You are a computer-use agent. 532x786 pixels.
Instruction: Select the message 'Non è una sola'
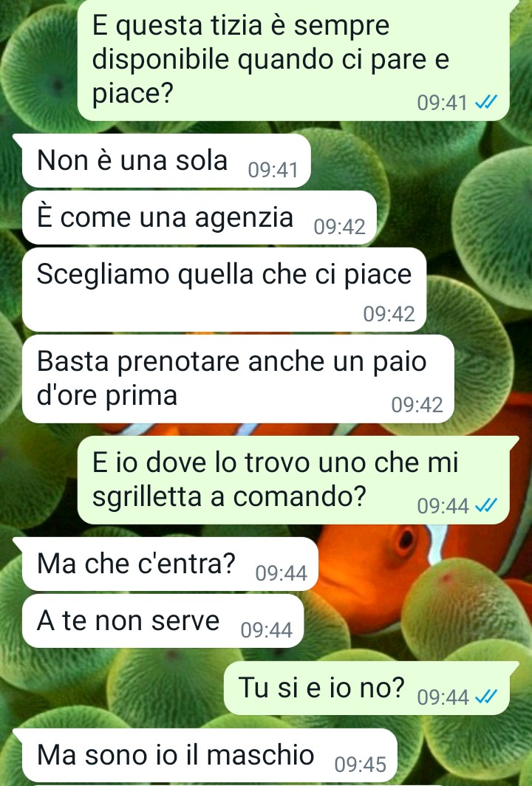[x=166, y=161]
